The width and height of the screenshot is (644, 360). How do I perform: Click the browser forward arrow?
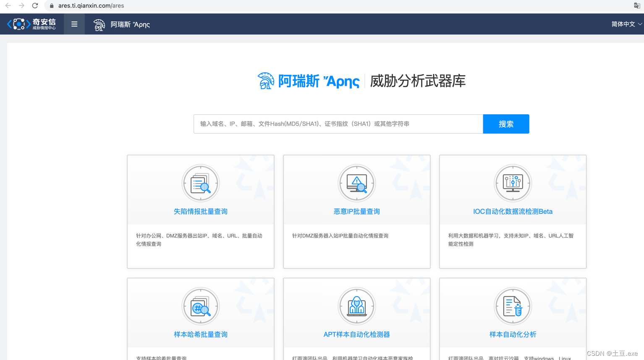click(x=21, y=5)
